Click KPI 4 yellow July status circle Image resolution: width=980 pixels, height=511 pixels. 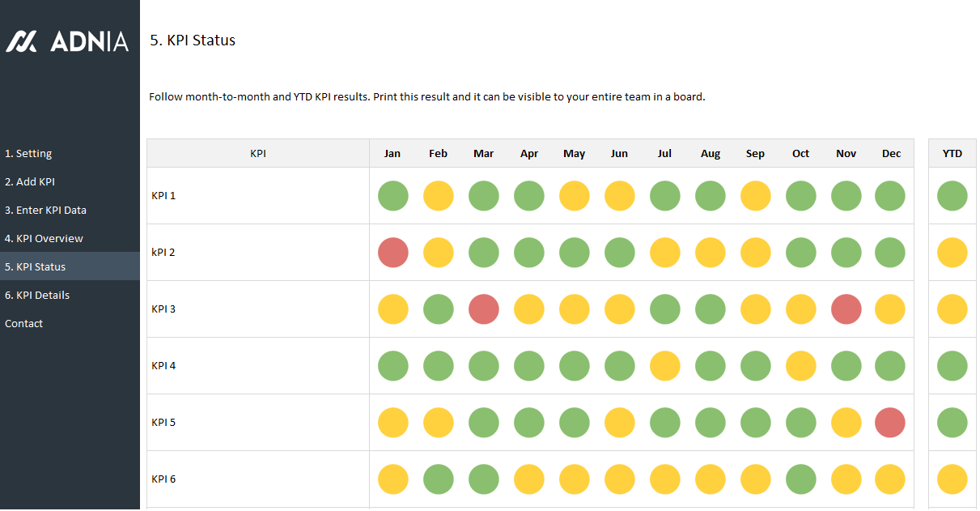tap(665, 366)
